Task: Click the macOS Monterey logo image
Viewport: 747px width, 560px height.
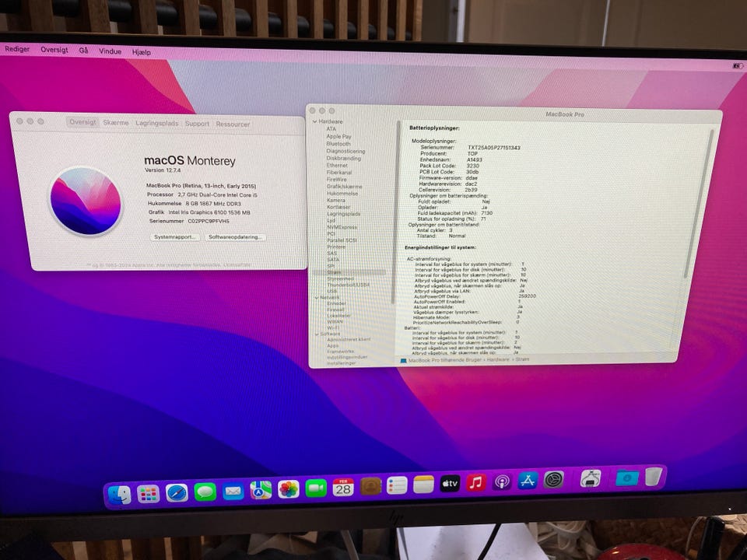Action: pos(86,201)
